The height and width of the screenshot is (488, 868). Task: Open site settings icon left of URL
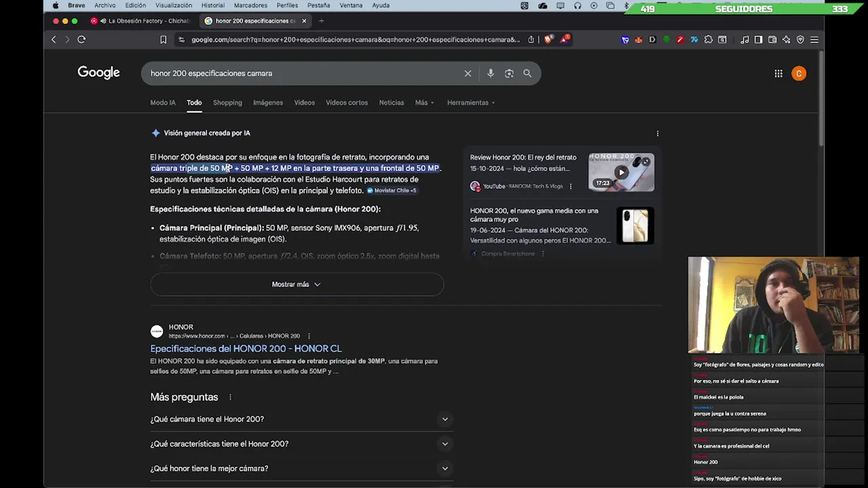181,39
